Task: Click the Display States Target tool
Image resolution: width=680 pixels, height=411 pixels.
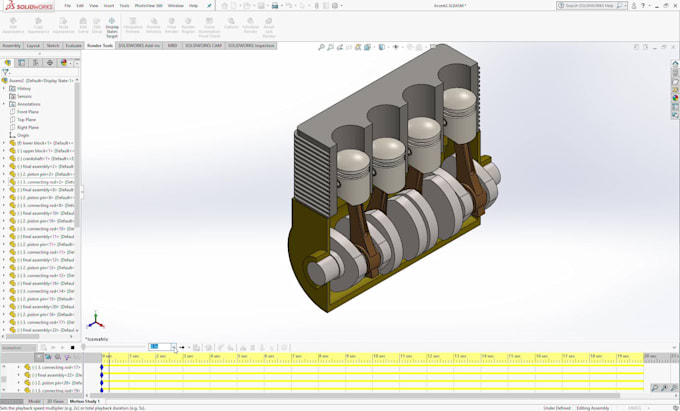Action: pos(112,27)
